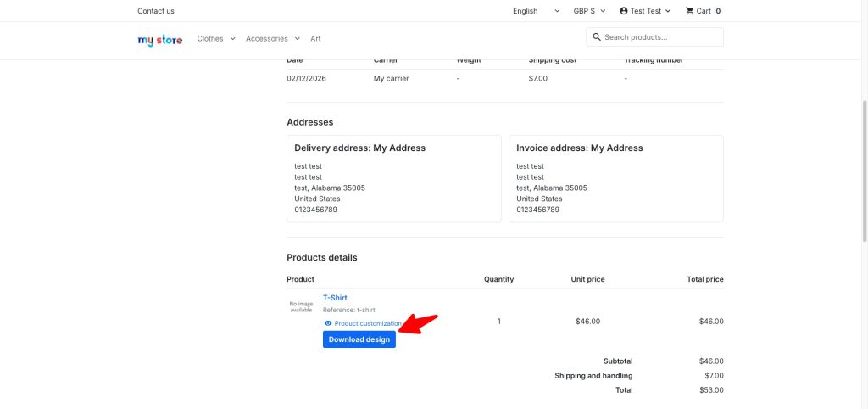Go to the Art category
Screen dimensions: 868x409
[x=315, y=39]
